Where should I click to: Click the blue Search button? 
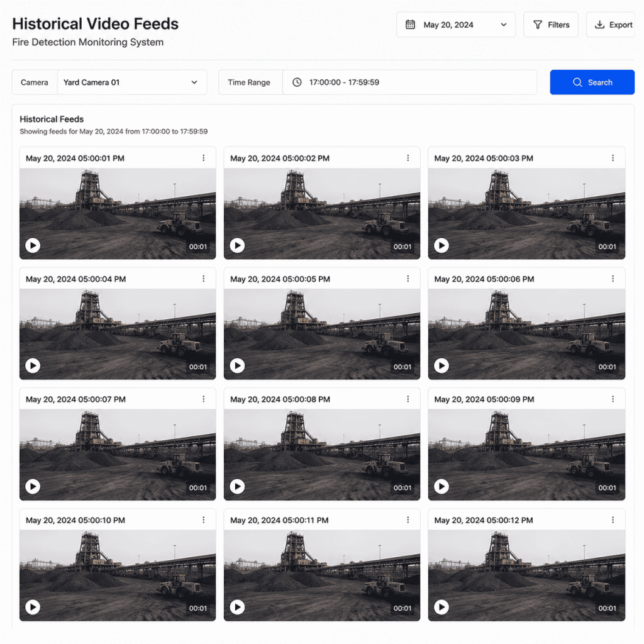[592, 82]
